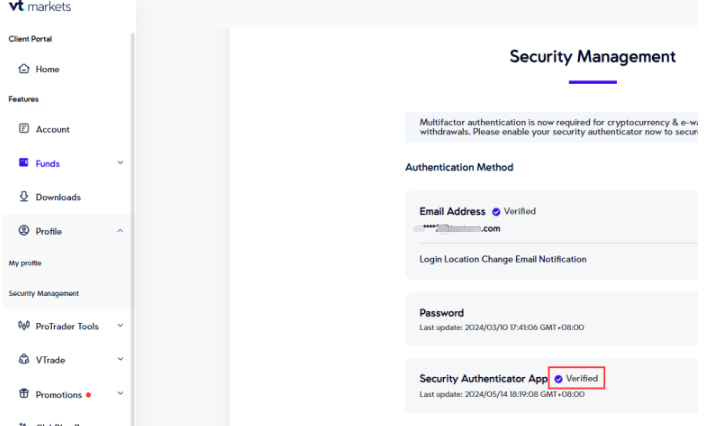
Task: Open My profile page
Action: [25, 263]
